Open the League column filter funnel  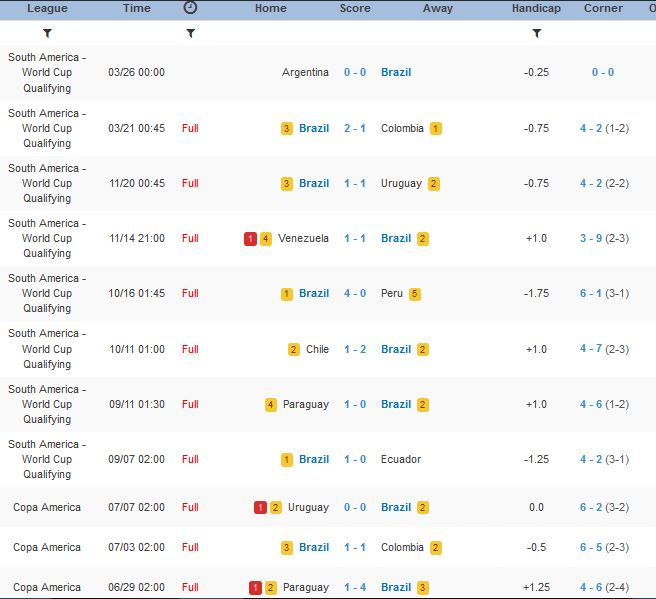[47, 33]
